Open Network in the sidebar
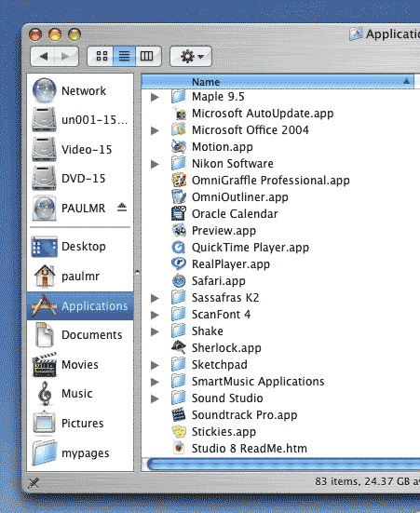The image size is (420, 513). pos(80,90)
